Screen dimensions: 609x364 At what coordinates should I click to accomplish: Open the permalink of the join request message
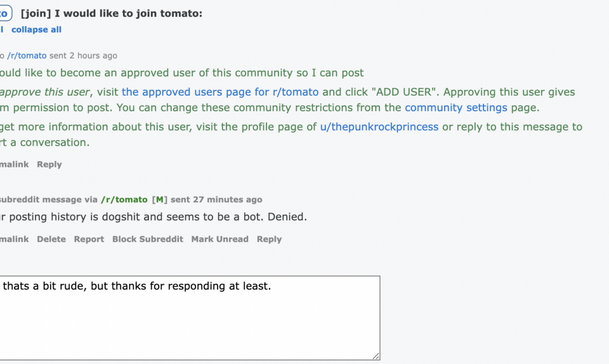click(x=15, y=164)
